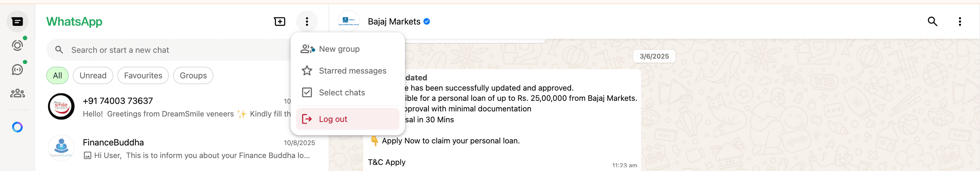Open the Communities icon in sidebar
The width and height of the screenshot is (980, 171).
(17, 93)
